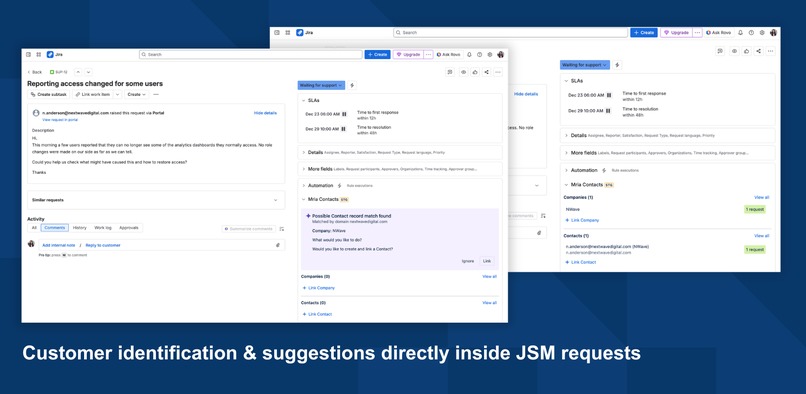Screen dimensions: 806x394
Task: Focus Search field in back window
Action: (x=510, y=32)
